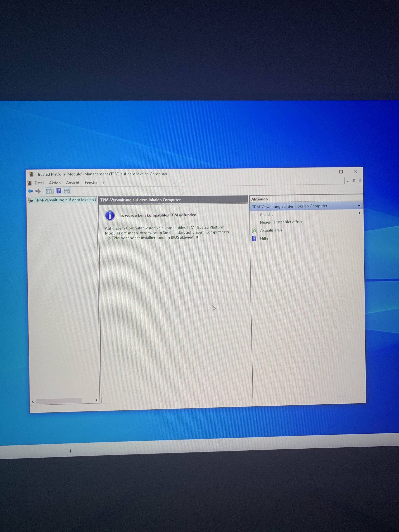Toggle the console tree pane icon
This screenshot has height=532, width=399.
point(49,191)
